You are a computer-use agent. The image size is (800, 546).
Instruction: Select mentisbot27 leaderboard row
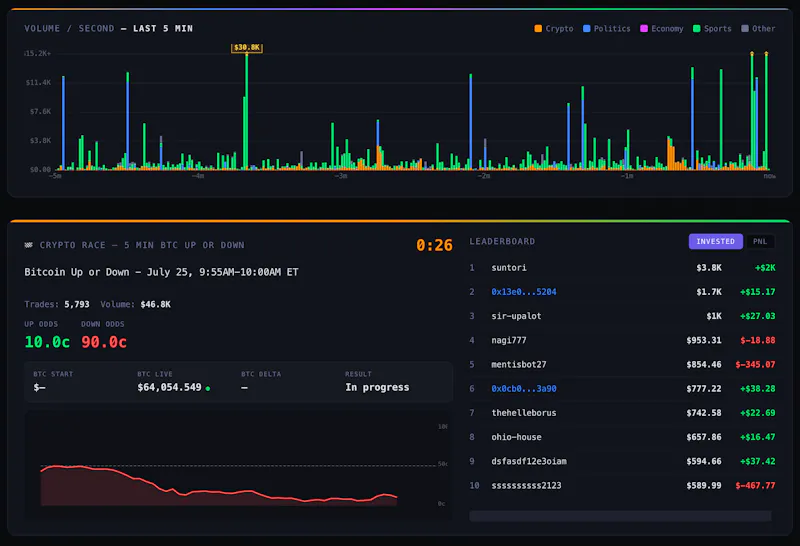(622, 365)
